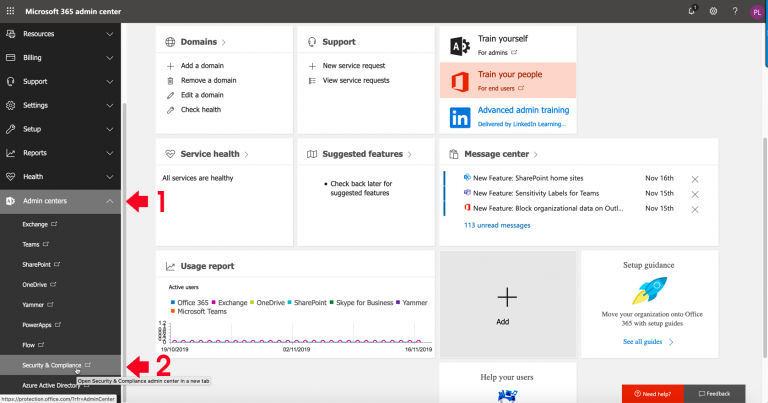The height and width of the screenshot is (403, 768).
Task: Click the Resources icon in the sidebar
Action: (x=10, y=34)
